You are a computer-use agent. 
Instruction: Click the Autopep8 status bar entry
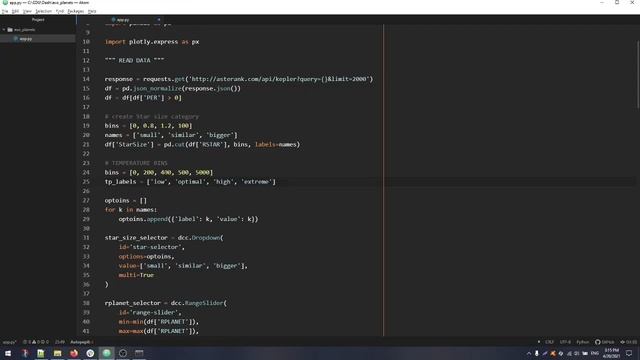pos(81,342)
